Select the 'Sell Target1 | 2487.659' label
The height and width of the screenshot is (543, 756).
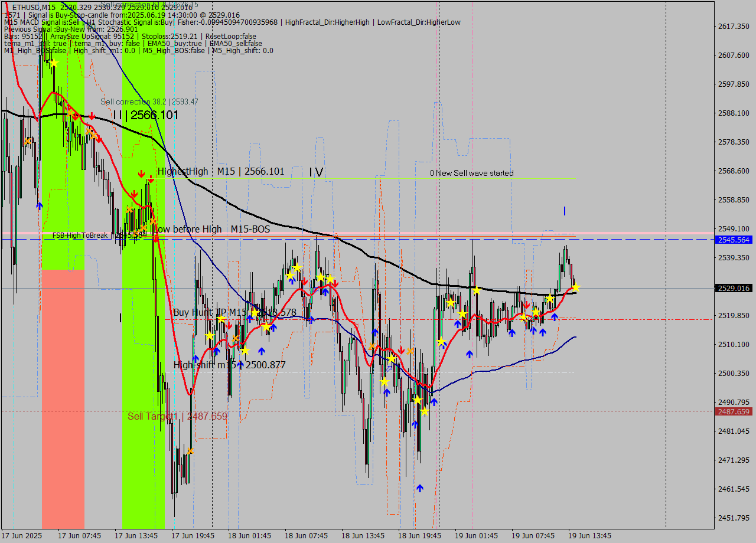[x=177, y=417]
